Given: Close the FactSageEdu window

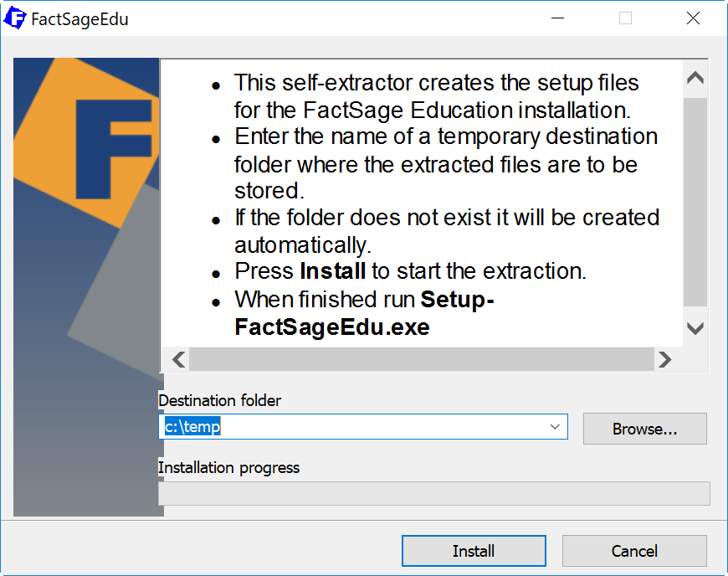Looking at the screenshot, I should pyautogui.click(x=693, y=18).
